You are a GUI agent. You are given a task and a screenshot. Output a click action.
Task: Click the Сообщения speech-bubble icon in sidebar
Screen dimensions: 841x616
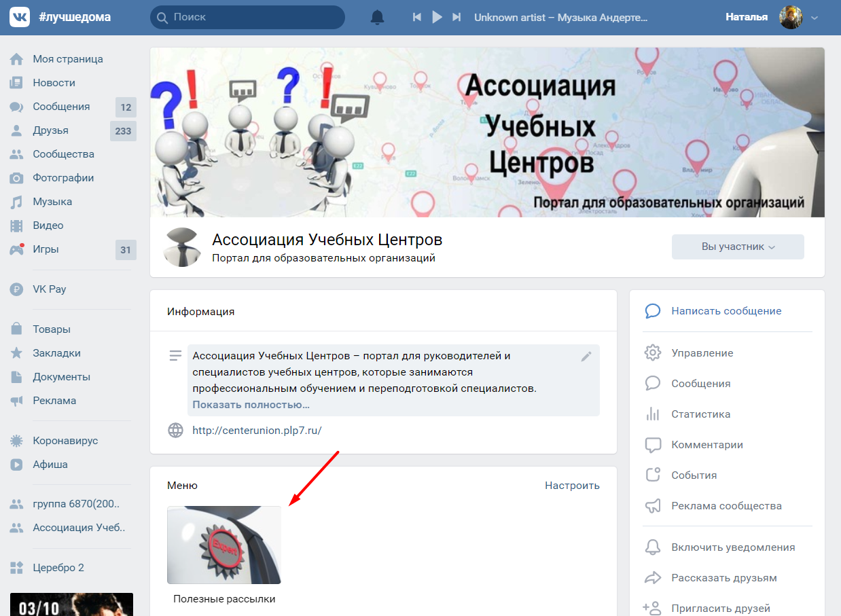[17, 107]
